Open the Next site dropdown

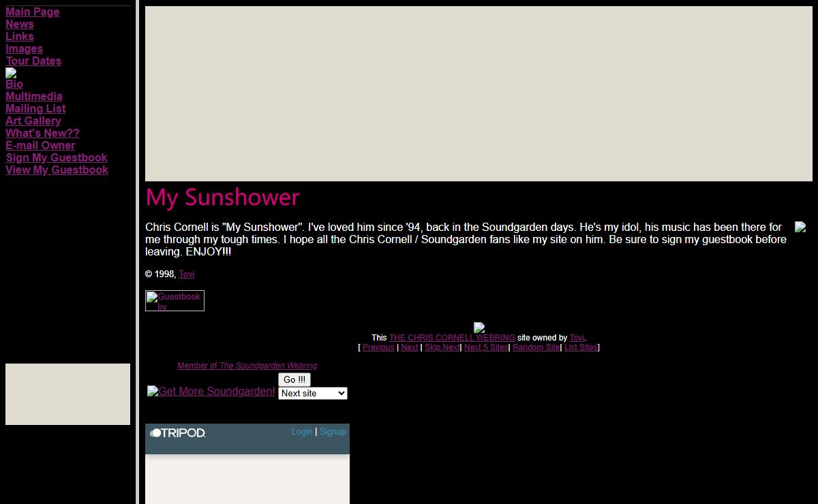coord(313,394)
